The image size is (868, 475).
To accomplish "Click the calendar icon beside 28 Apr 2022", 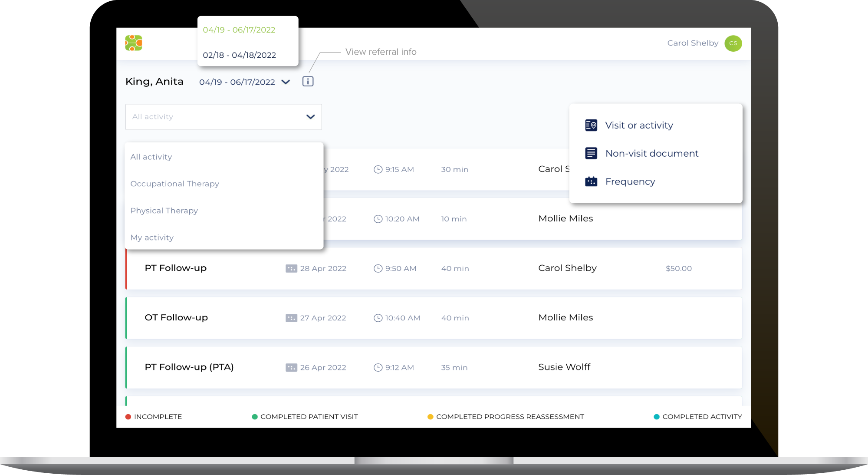I will point(291,268).
